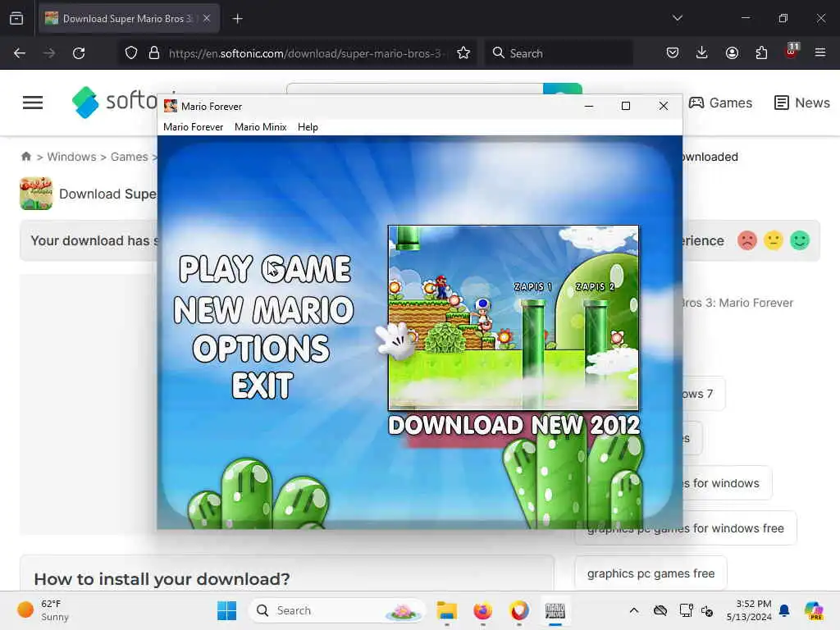Click the Mario Forever title bar icon

pos(171,106)
